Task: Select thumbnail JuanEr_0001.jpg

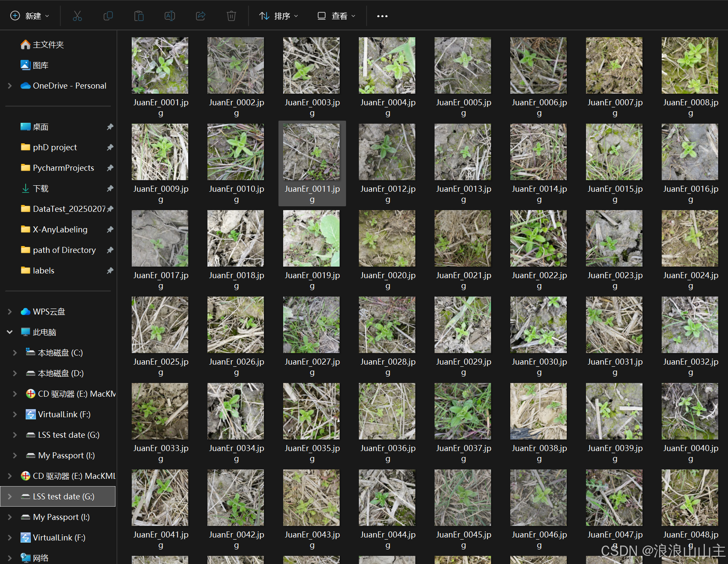Action: click(160, 65)
